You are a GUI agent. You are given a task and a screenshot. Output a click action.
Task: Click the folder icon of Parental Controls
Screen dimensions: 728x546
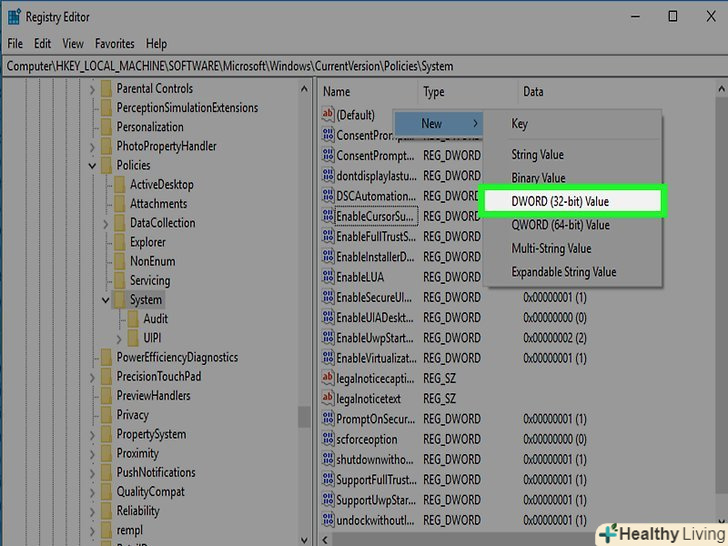tap(106, 88)
